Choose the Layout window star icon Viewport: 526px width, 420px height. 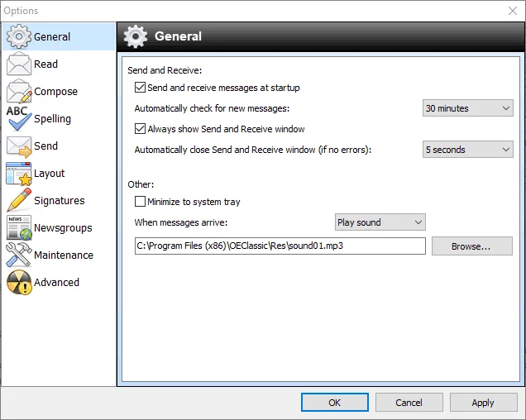(x=18, y=174)
